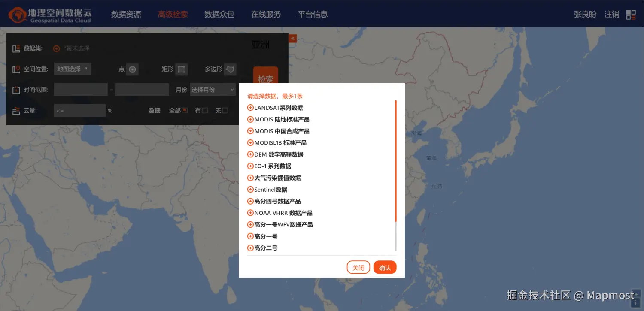Click the Geospatial Data Cloud logo

(50, 15)
